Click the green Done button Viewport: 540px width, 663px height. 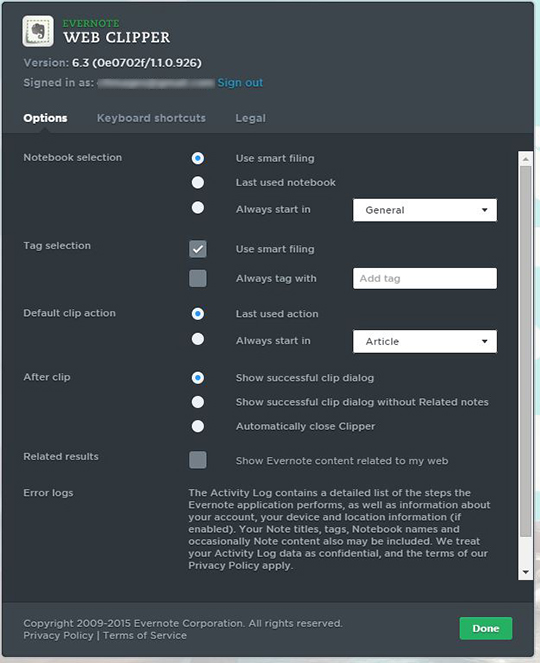point(486,628)
